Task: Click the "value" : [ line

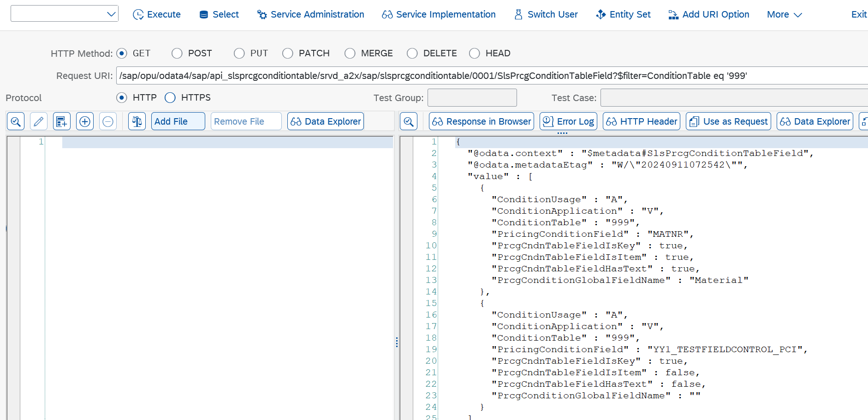Action: [500, 176]
